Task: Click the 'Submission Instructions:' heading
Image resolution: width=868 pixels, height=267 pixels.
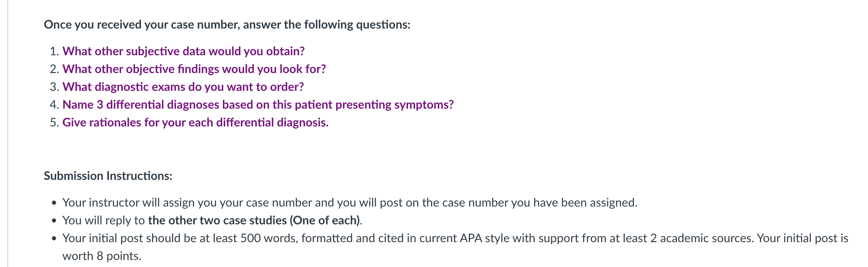Action: [108, 176]
